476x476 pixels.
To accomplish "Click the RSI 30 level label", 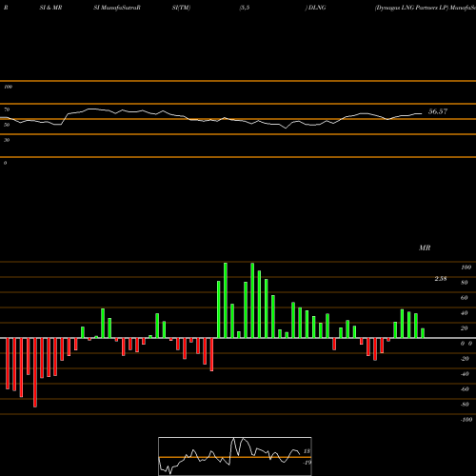I will point(7,140).
